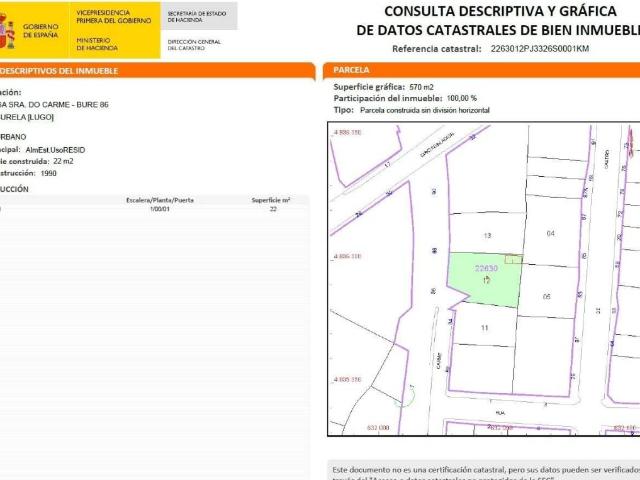The height and width of the screenshot is (480, 640).
Task: Click the small building outline inside parcel 12
Action: 513,259
